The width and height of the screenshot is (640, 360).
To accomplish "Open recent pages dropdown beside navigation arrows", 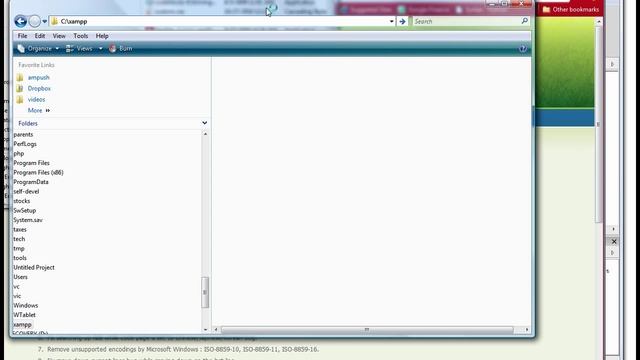I will (x=44, y=21).
